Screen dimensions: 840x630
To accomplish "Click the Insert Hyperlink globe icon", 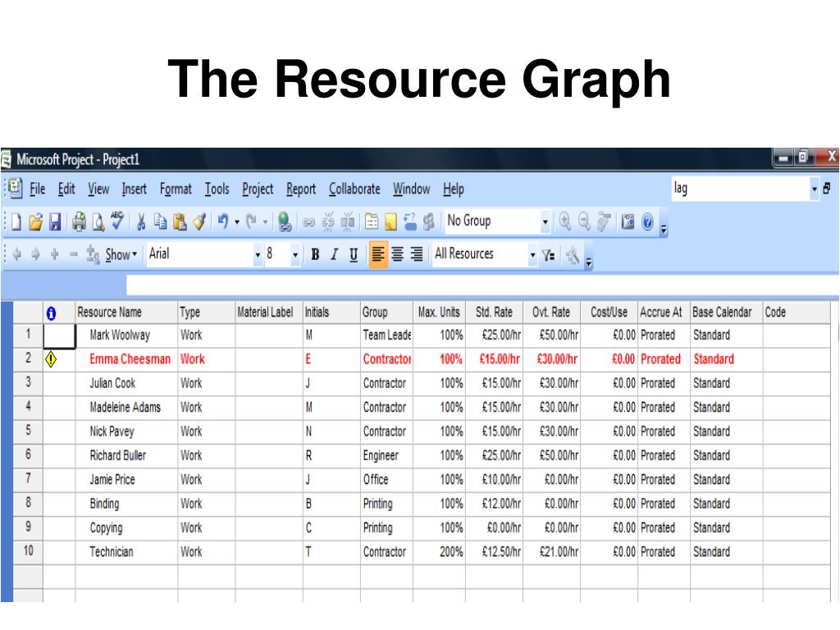I will click(285, 221).
